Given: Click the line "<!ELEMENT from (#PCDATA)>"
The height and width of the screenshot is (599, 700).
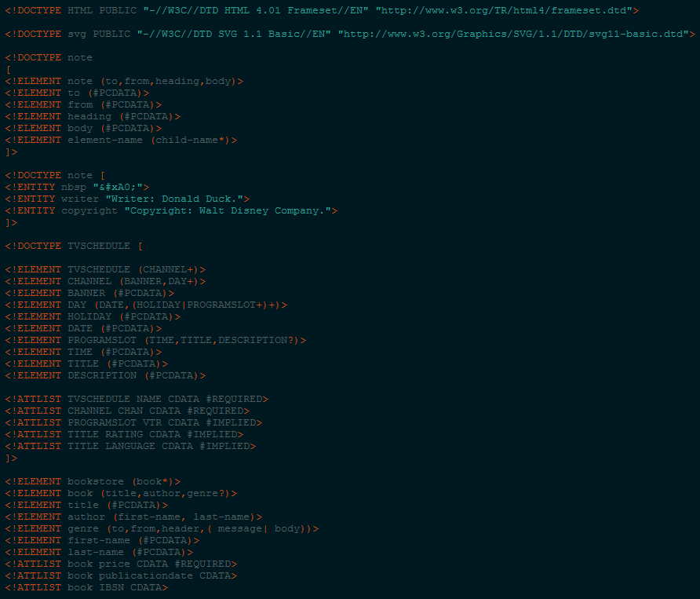Looking at the screenshot, I should [83, 104].
